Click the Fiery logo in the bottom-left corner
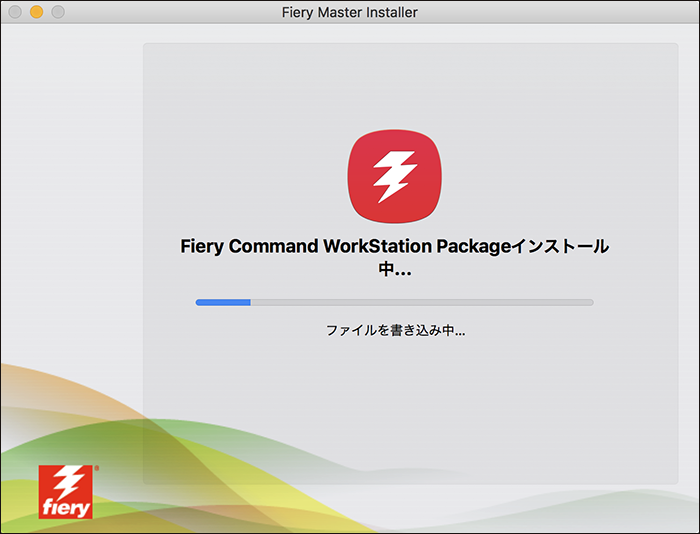Viewport: 700px width, 534px height. (x=66, y=492)
